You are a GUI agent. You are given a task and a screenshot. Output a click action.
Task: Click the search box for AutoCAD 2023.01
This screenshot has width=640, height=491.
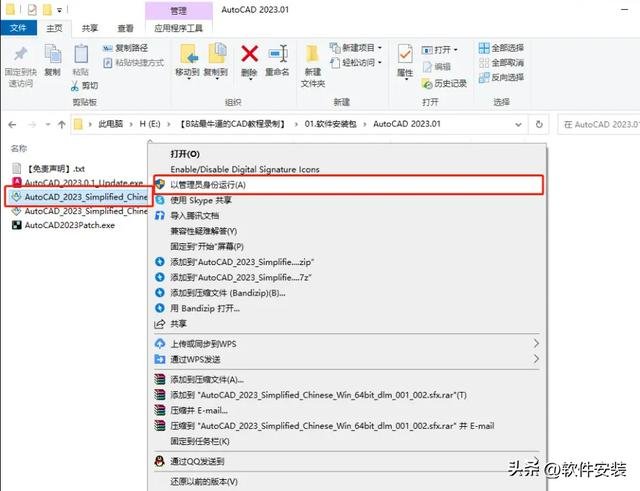598,124
